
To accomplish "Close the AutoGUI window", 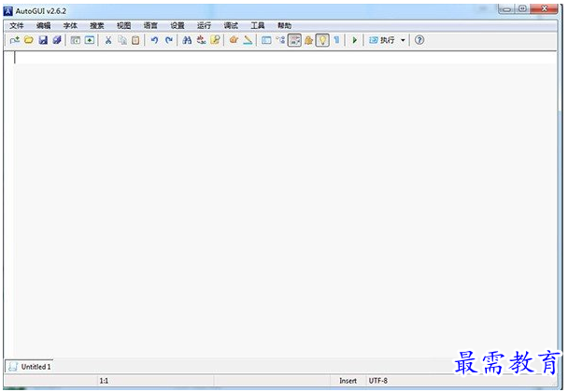I will [544, 8].
